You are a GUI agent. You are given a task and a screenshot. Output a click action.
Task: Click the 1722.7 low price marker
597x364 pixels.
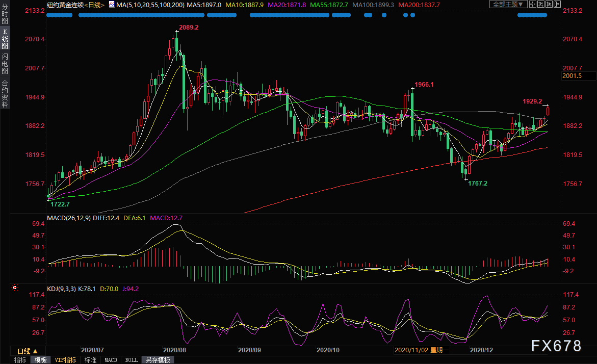tap(60, 204)
